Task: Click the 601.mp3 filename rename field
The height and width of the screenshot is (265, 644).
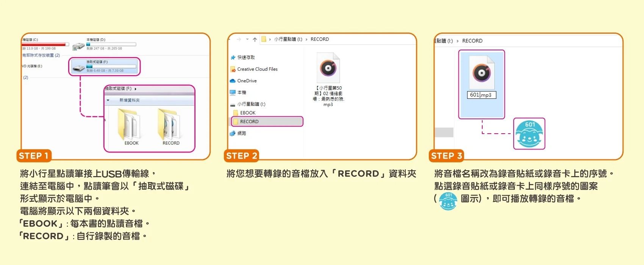Action: (x=481, y=95)
